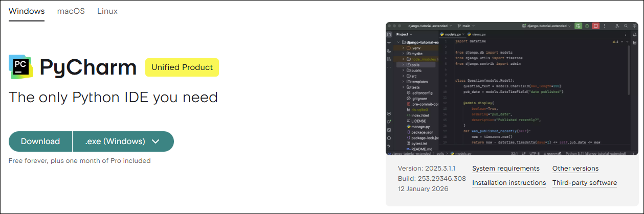
Task: Expand the tests folder in project tree
Action: point(403,87)
